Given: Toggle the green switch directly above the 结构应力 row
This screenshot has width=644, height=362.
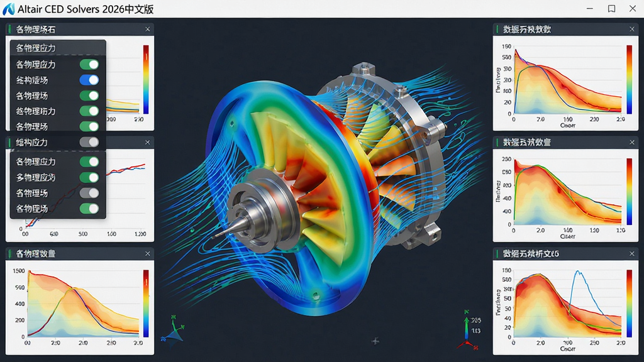Looking at the screenshot, I should (89, 126).
